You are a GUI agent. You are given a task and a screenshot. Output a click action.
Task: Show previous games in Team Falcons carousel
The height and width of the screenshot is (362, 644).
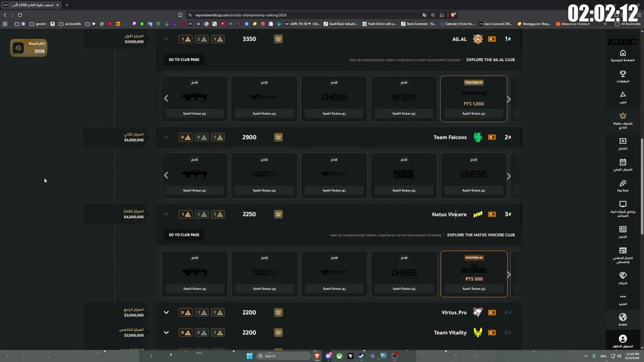click(x=166, y=175)
